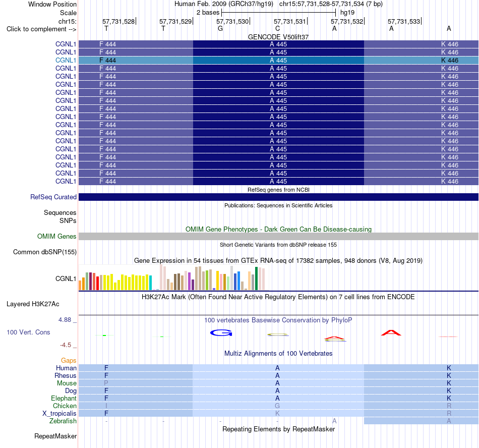Click the chr15:57,731,528-57,731,534 (7 bp) position text
Screen dimensions: 479x448
coord(331,4)
